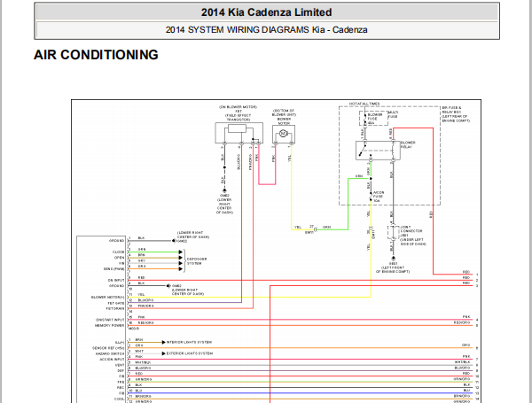
Task: Click the 'BLOWER MOTOR(+)' pin label
Action: pos(107,298)
